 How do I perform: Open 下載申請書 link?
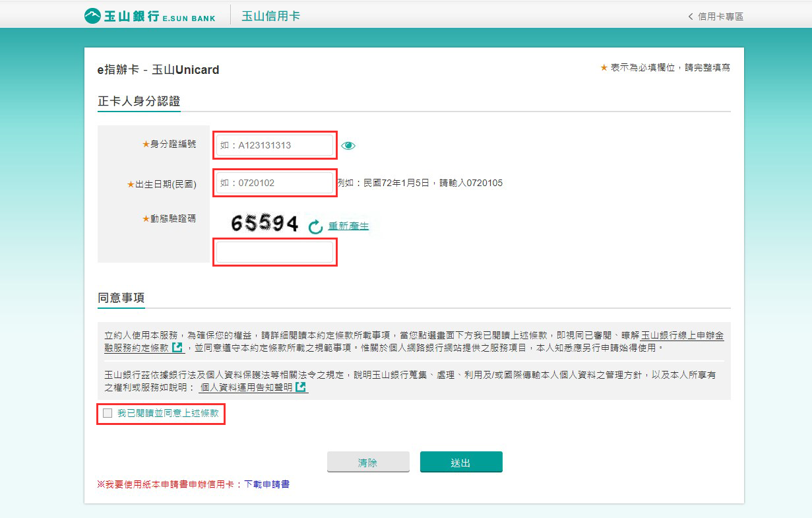[266, 484]
